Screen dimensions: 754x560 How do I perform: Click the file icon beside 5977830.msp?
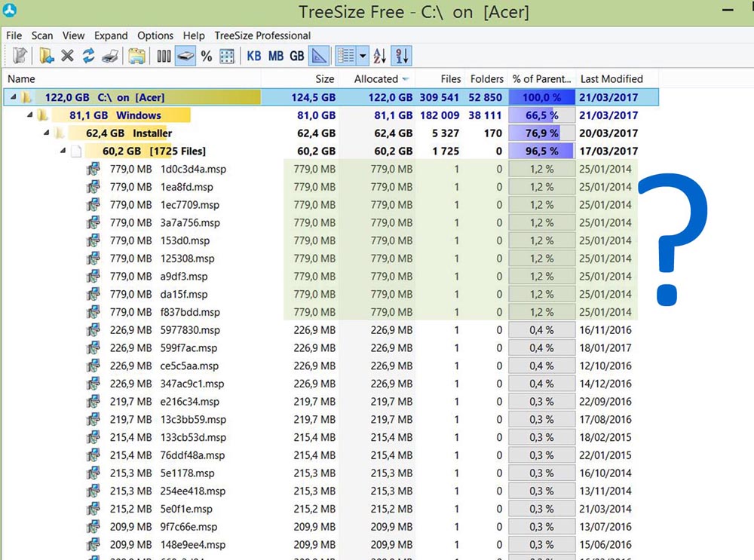click(x=93, y=330)
